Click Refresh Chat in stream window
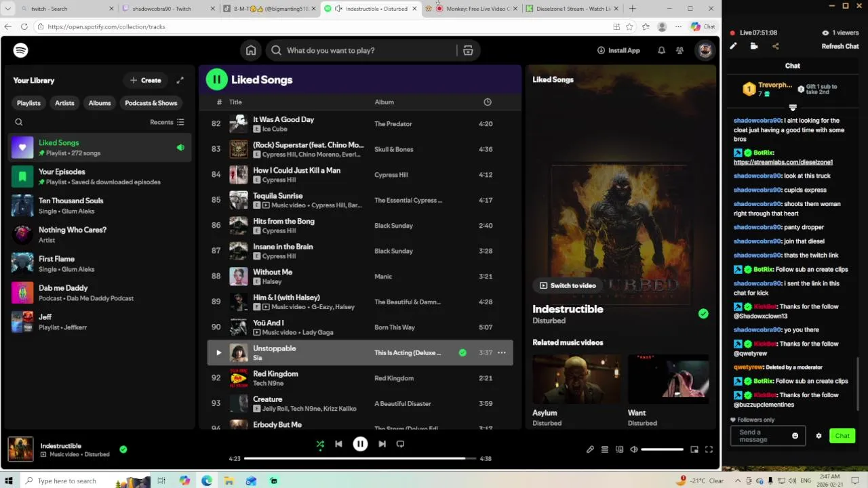Viewport: 868px width, 488px height. click(x=840, y=46)
